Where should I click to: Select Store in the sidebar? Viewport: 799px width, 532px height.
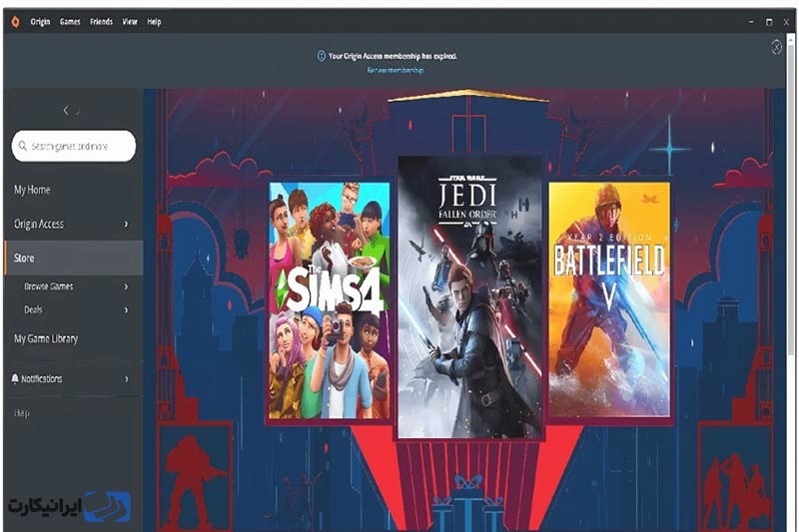(73, 259)
